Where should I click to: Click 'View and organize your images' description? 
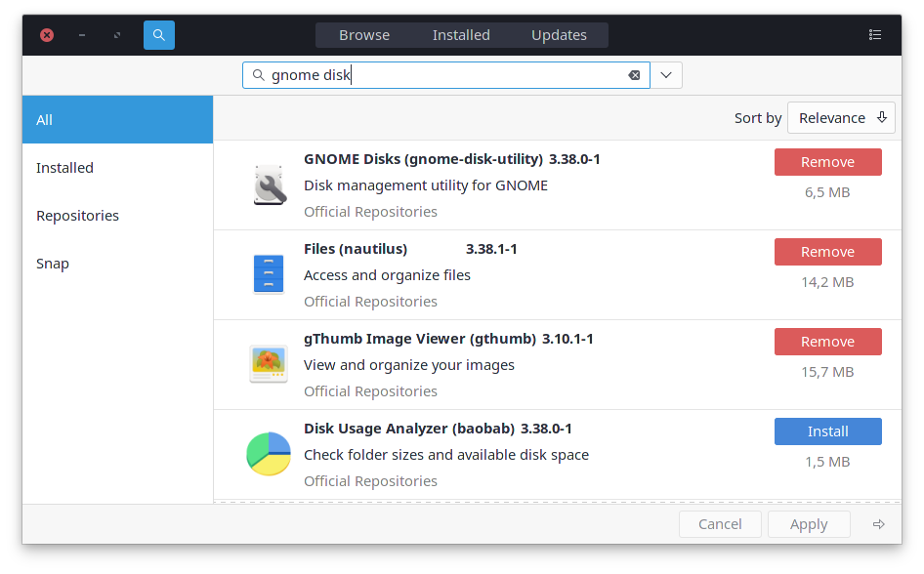coord(409,365)
